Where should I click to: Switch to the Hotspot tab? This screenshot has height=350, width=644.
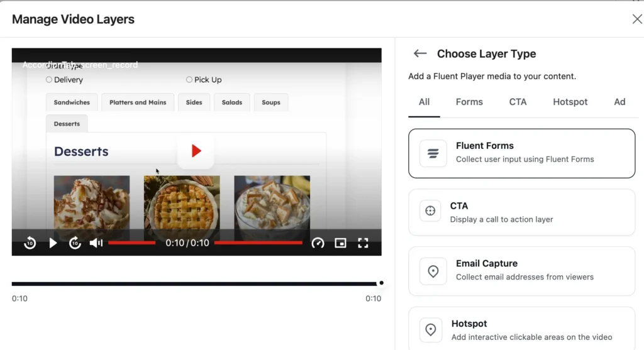[x=570, y=102]
